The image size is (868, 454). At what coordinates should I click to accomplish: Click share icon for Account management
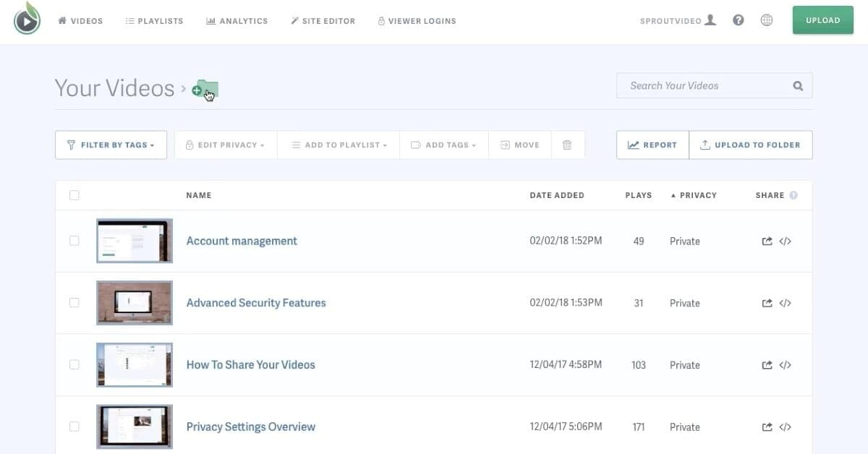(x=767, y=241)
